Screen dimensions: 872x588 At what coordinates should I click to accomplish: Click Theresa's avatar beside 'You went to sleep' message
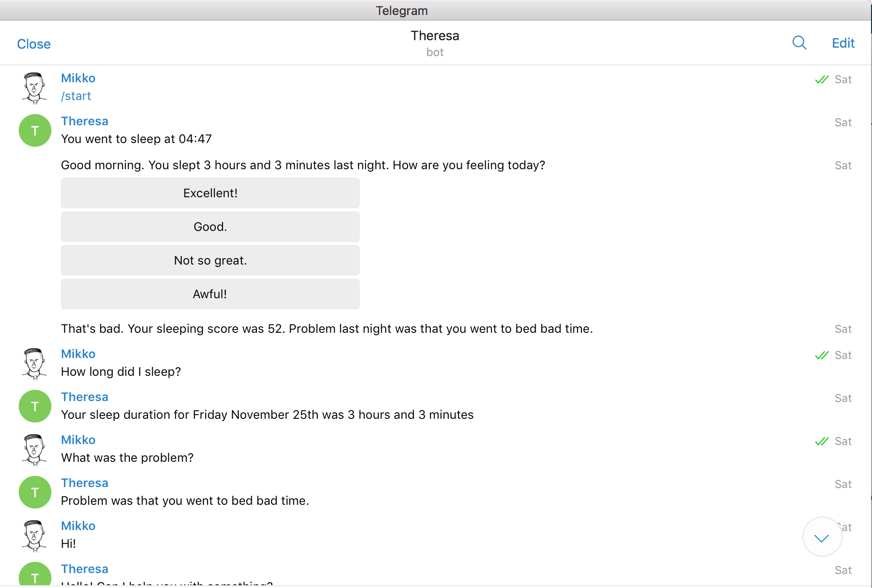coord(35,130)
